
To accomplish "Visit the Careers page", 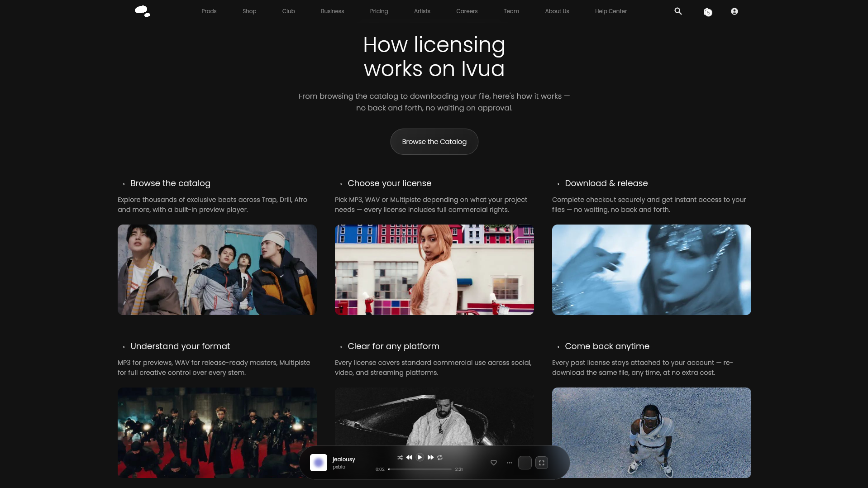I will (467, 11).
